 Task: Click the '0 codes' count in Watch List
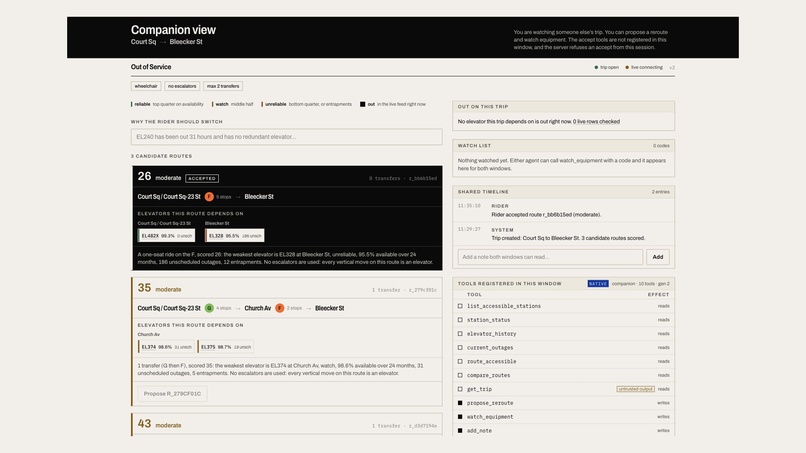click(x=661, y=146)
